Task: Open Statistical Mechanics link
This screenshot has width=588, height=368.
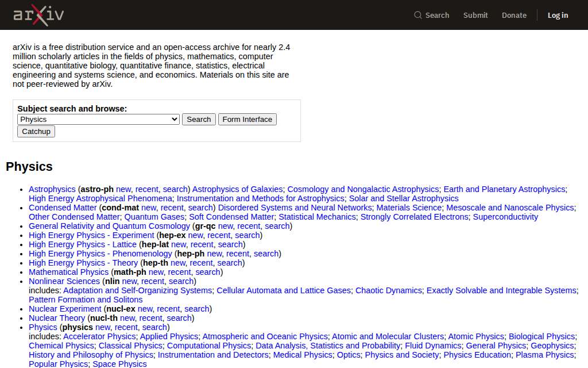Action: (x=317, y=217)
